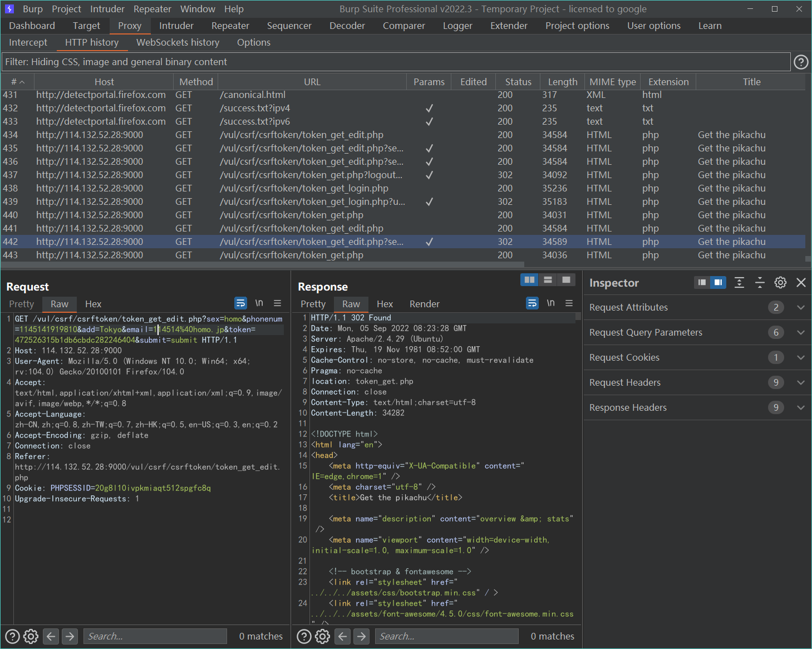Switch Request view to Hex
This screenshot has height=649, width=812.
point(93,304)
